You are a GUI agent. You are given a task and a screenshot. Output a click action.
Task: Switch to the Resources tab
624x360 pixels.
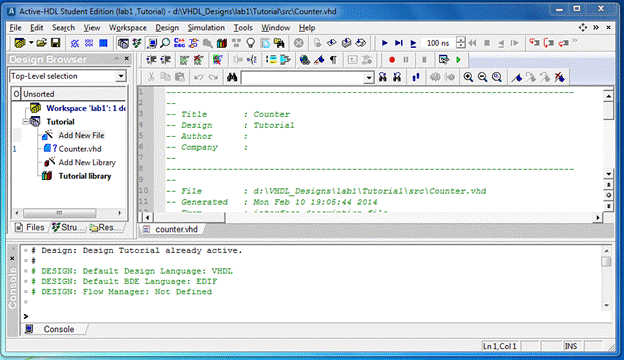point(106,228)
